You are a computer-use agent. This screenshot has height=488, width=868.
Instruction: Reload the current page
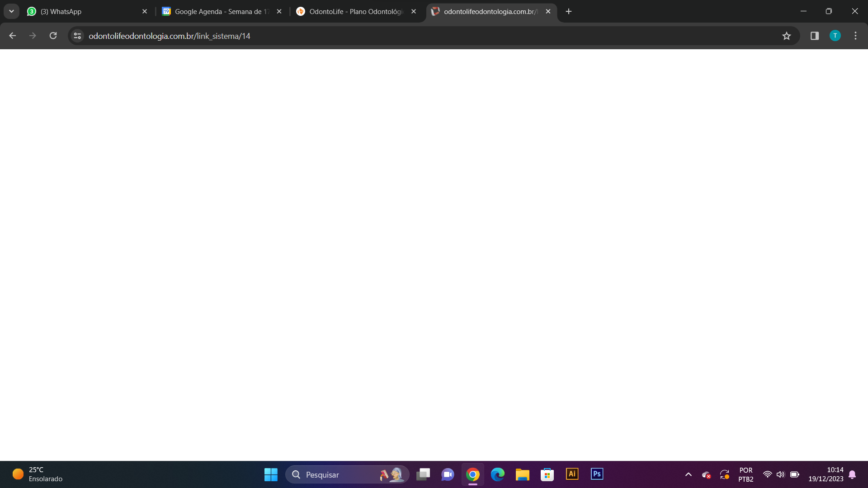coord(53,36)
